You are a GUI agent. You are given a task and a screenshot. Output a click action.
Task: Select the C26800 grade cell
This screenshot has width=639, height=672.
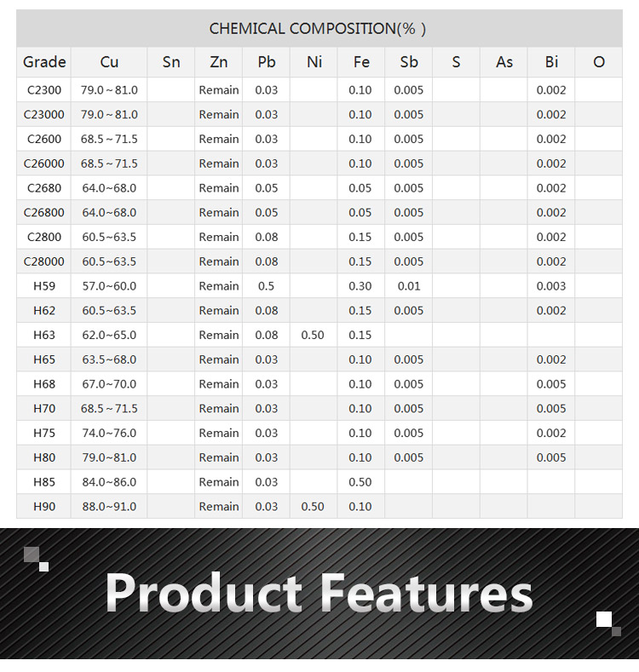[44, 213]
